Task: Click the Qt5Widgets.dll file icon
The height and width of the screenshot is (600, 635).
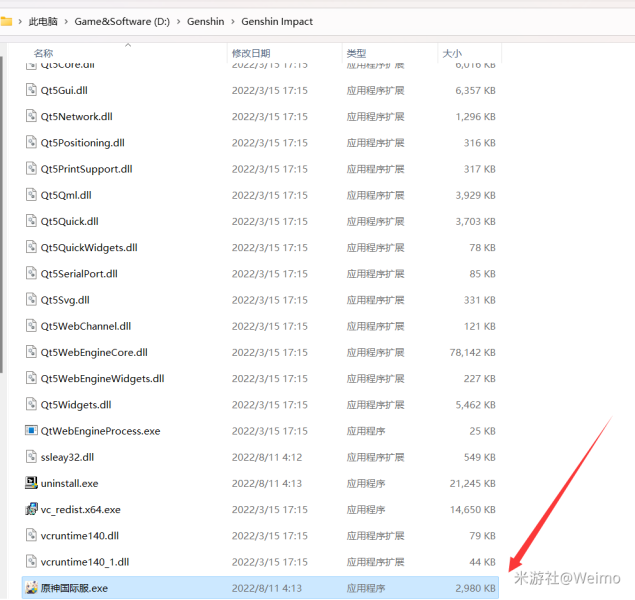Action: [x=31, y=404]
